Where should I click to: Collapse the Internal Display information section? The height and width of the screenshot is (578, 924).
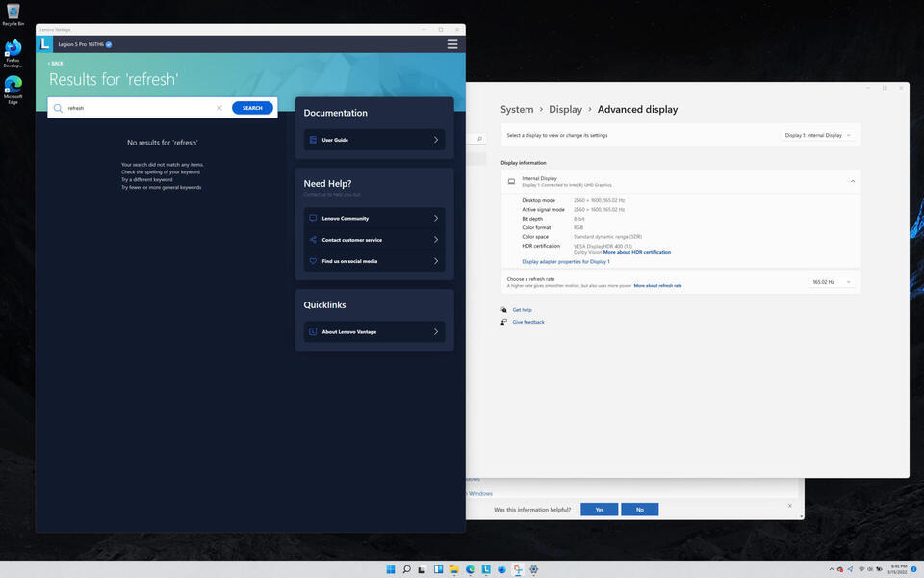point(852,182)
